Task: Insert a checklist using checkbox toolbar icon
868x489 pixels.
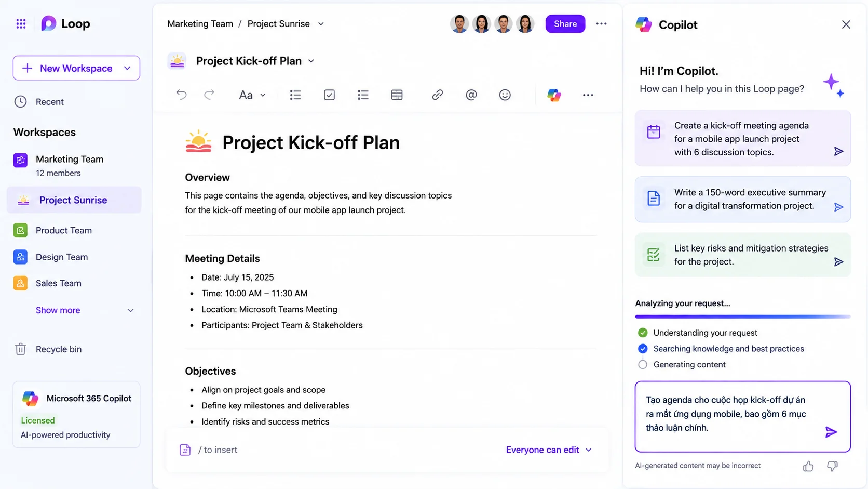Action: tap(329, 95)
